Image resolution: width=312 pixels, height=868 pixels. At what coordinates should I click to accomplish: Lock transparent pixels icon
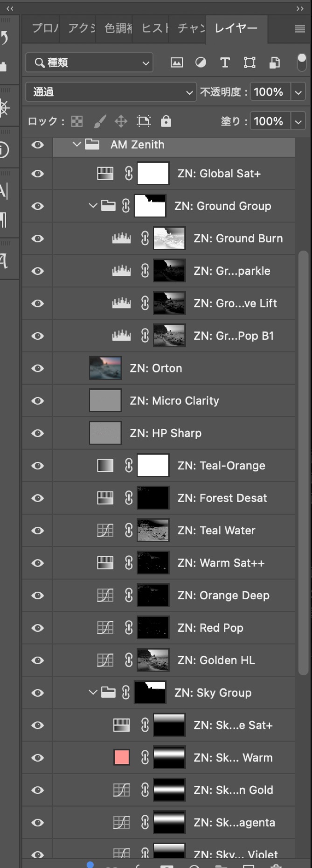click(x=77, y=122)
